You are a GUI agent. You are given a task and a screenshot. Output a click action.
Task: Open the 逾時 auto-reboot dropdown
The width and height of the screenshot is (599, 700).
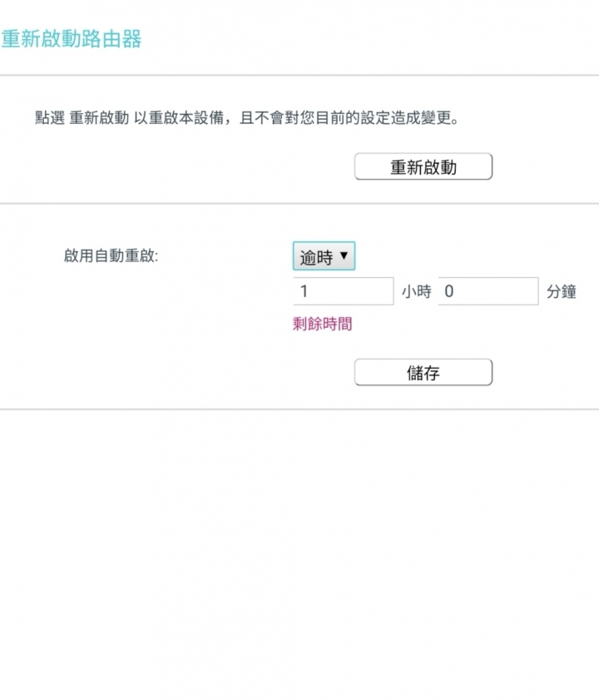tap(324, 256)
